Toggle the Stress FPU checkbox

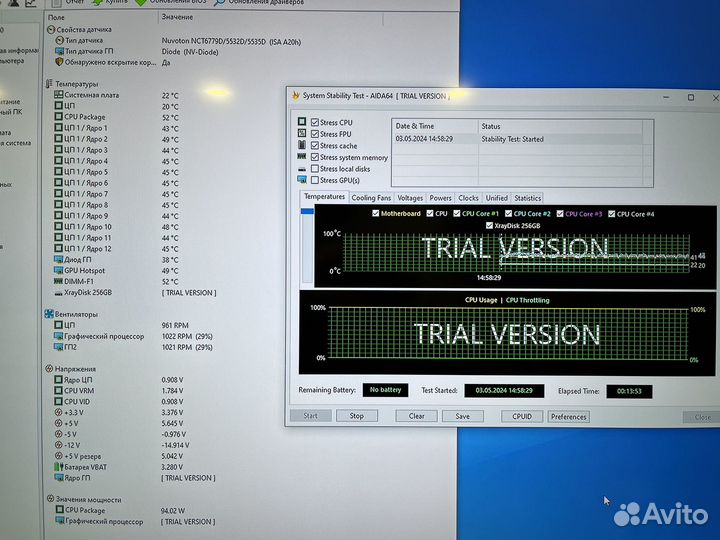pyautogui.click(x=315, y=134)
